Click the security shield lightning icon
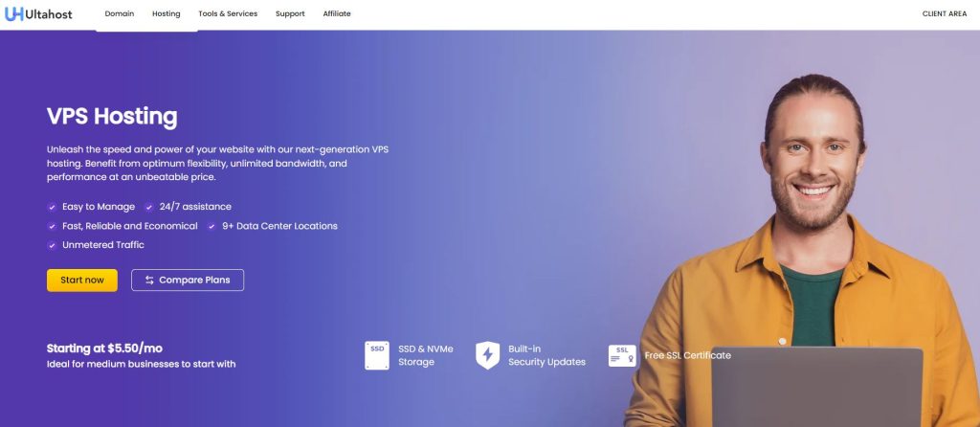Image resolution: width=980 pixels, height=427 pixels. [x=487, y=355]
